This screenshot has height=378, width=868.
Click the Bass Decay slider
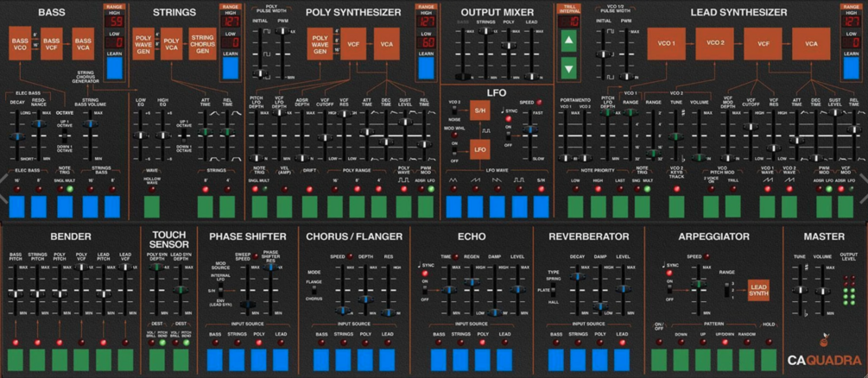[16, 135]
